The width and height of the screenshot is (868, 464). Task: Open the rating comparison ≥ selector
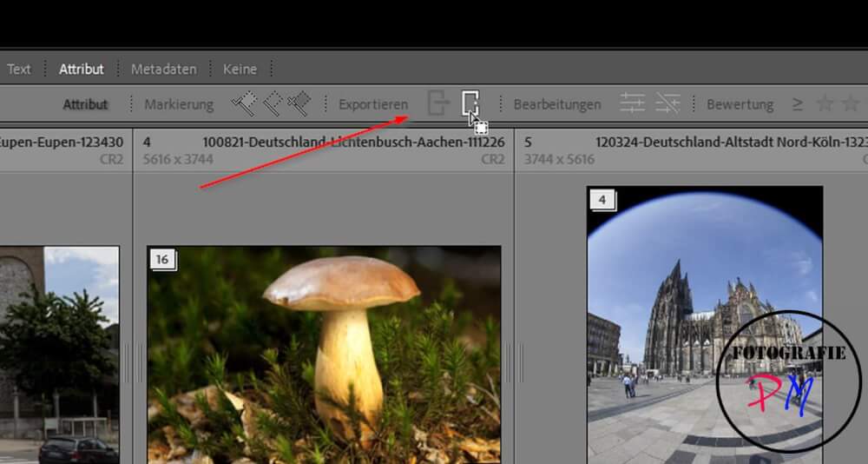click(797, 103)
